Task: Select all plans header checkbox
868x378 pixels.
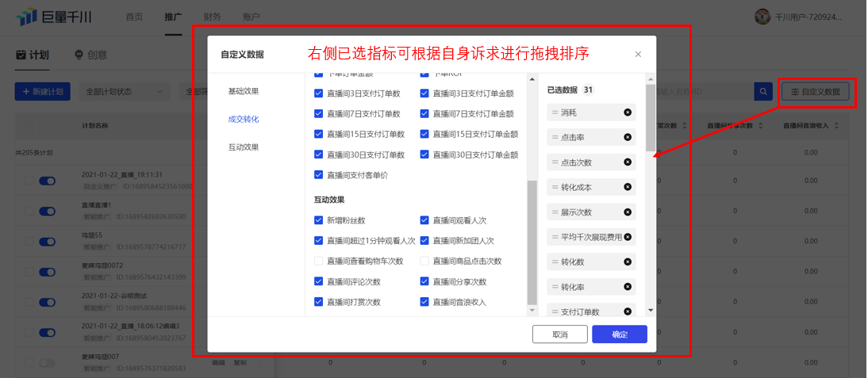Action: tap(29, 126)
